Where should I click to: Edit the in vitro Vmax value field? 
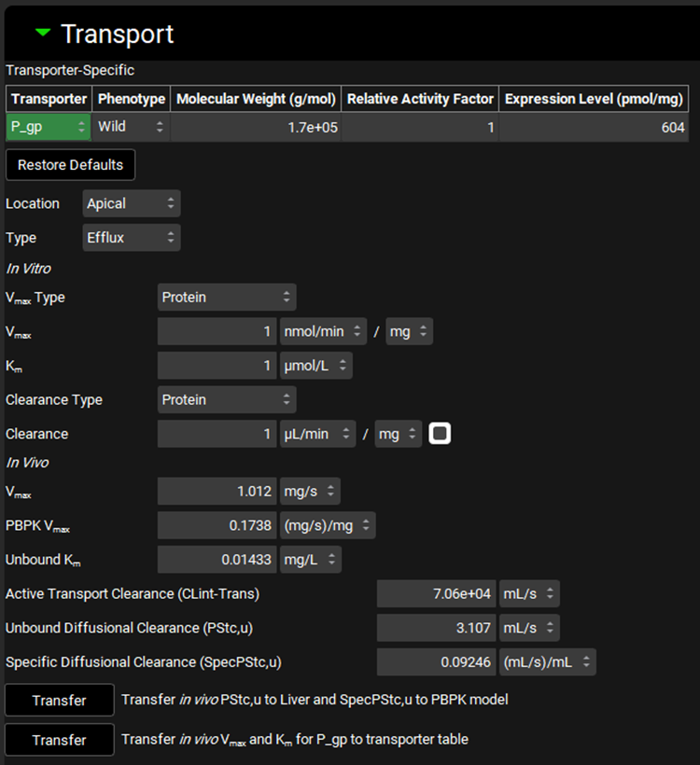point(217,331)
